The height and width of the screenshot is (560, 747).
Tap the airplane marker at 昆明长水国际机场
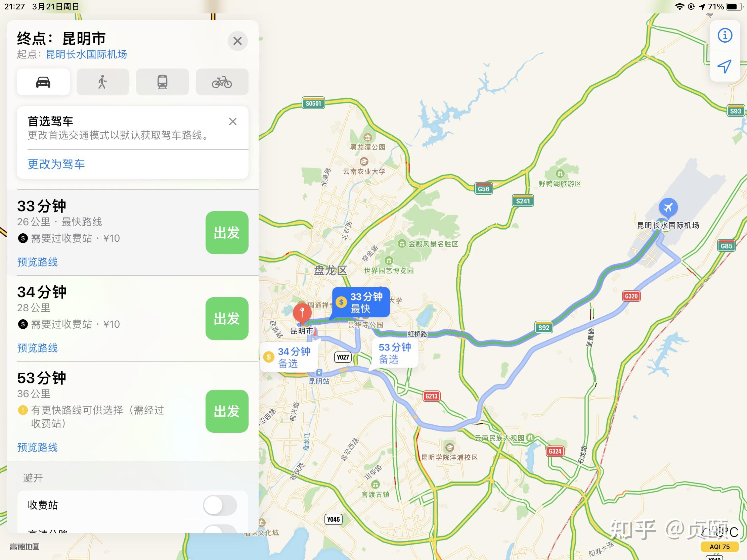[668, 207]
